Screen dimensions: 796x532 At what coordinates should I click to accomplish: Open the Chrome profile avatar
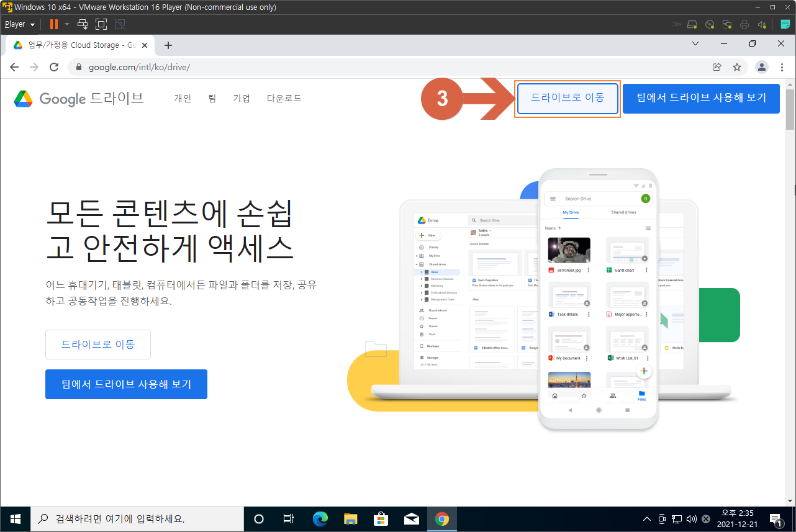(x=761, y=67)
